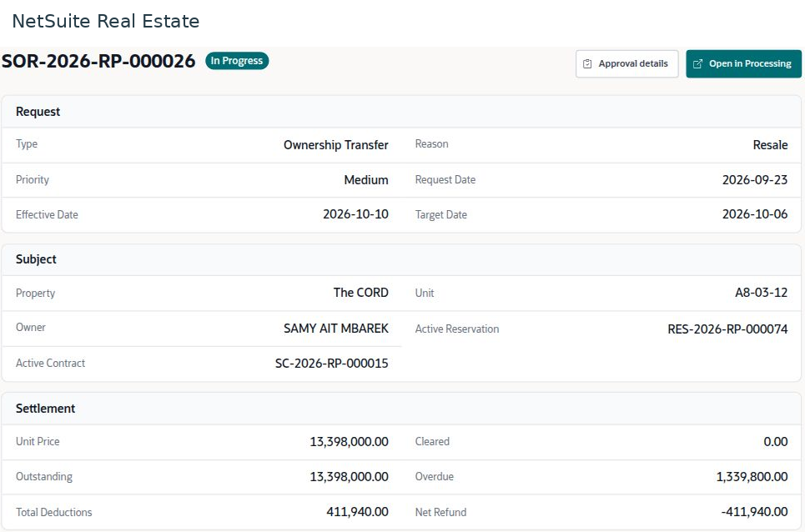This screenshot has height=532, width=805.
Task: Click owner name SAMY AIT MBAREK
Action: coord(335,329)
